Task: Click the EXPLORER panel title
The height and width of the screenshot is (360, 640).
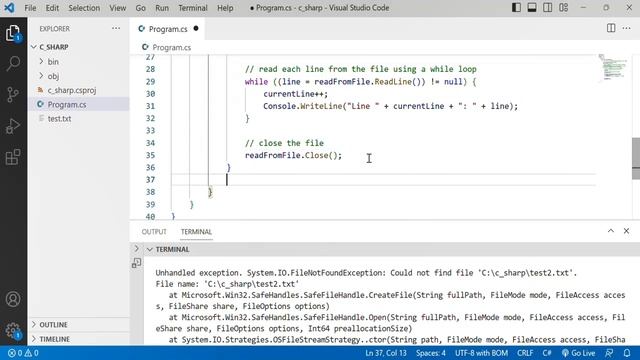Action: [55, 29]
